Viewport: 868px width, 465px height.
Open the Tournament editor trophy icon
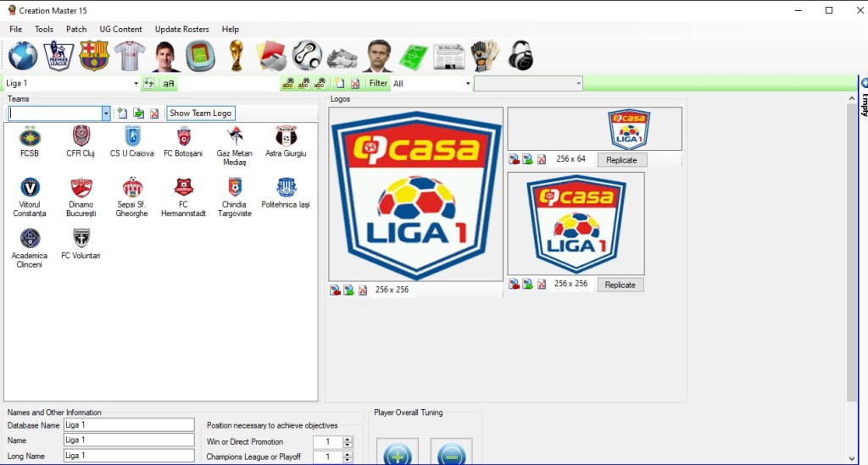(x=236, y=56)
